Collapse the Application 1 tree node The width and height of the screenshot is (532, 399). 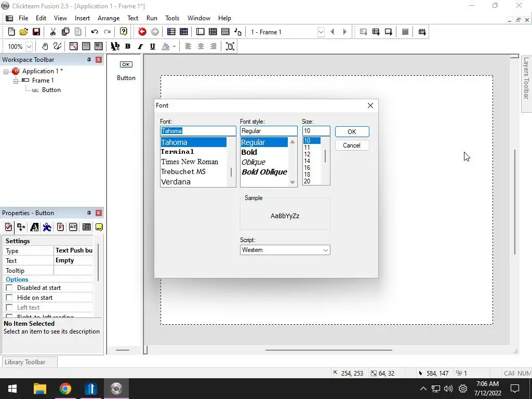click(6, 72)
